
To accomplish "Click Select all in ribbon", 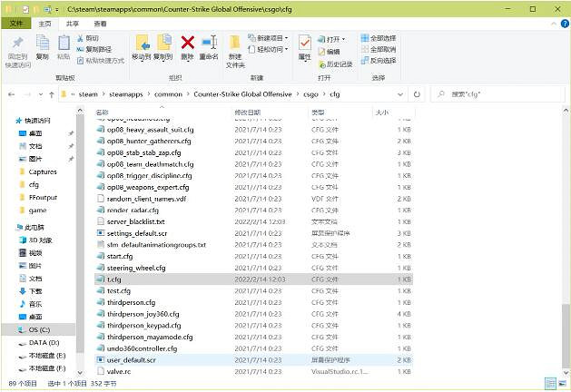I will (x=379, y=38).
